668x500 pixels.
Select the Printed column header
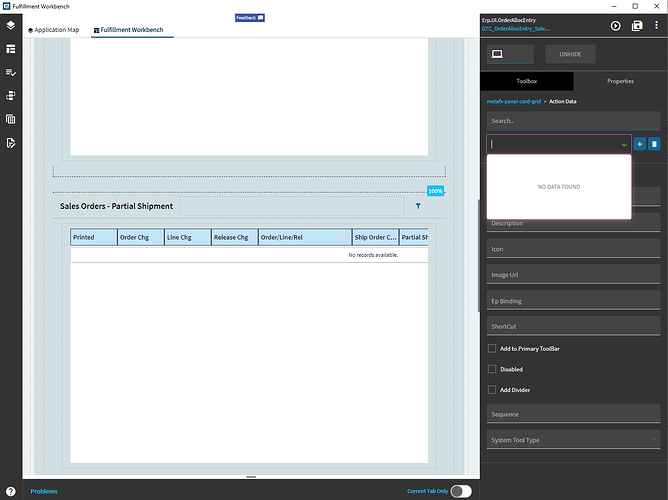click(x=94, y=237)
